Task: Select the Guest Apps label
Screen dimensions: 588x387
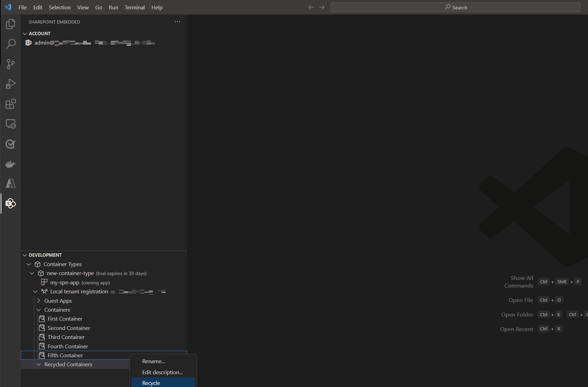Action: 58,301
